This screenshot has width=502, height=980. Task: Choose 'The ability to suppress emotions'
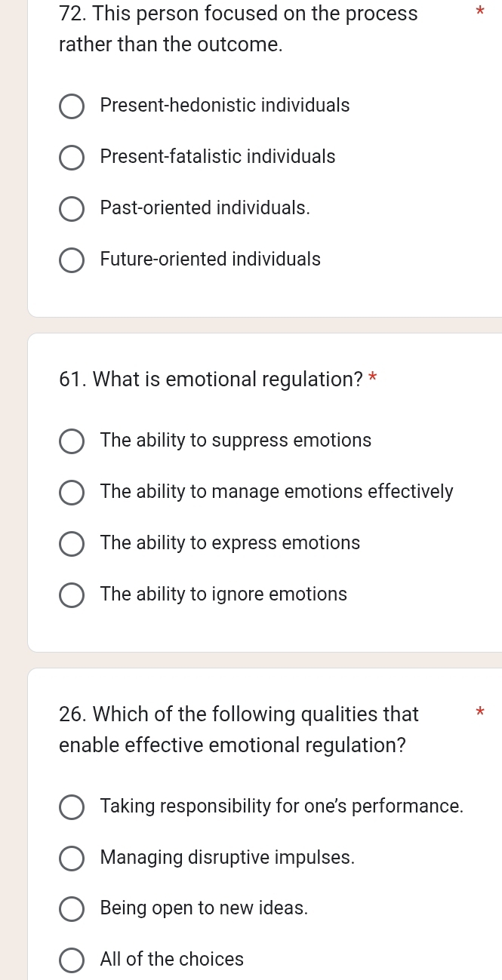[x=72, y=441]
